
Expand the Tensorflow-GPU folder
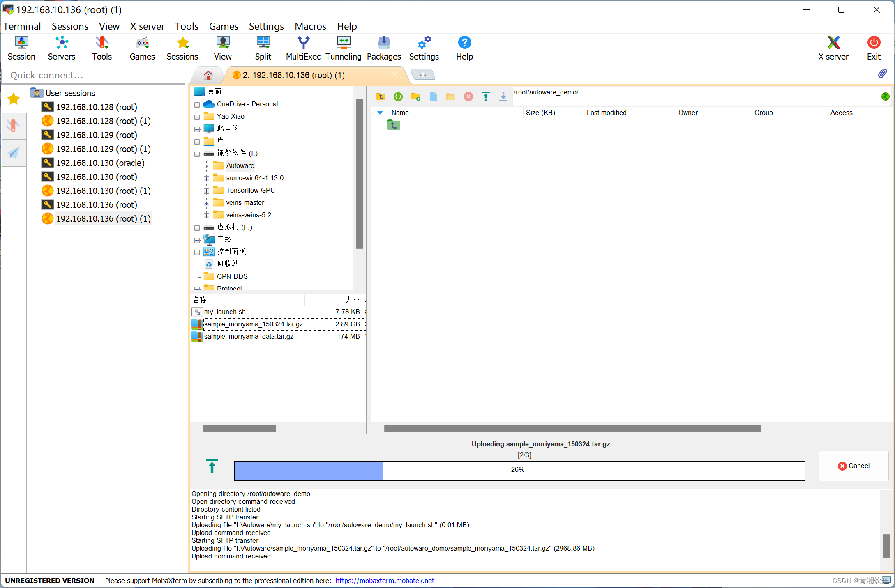point(207,191)
